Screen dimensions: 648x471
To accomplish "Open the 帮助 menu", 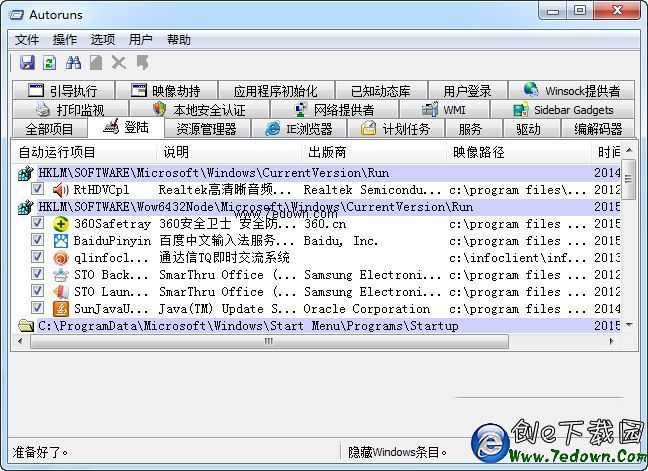I will click(179, 40).
